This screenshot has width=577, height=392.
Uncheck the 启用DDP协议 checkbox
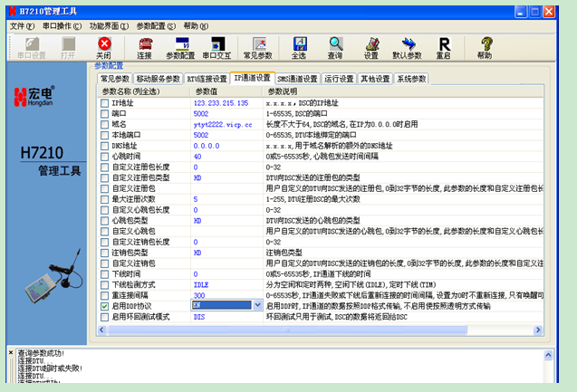coord(104,306)
